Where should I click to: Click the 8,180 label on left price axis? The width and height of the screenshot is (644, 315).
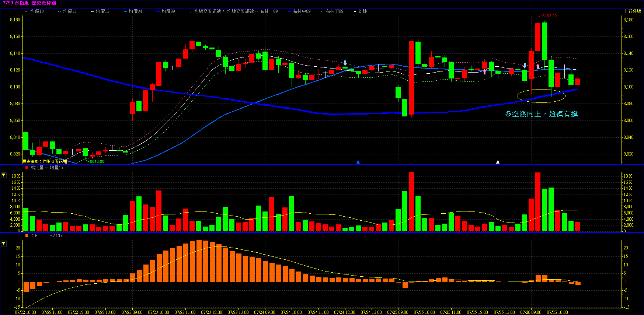[15, 20]
